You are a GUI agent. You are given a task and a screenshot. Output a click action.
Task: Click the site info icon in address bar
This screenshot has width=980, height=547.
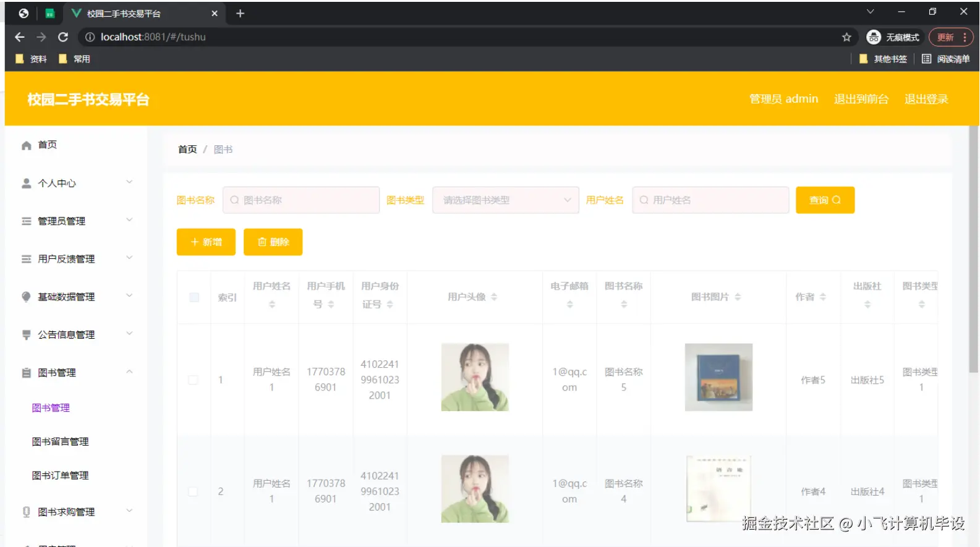[90, 37]
